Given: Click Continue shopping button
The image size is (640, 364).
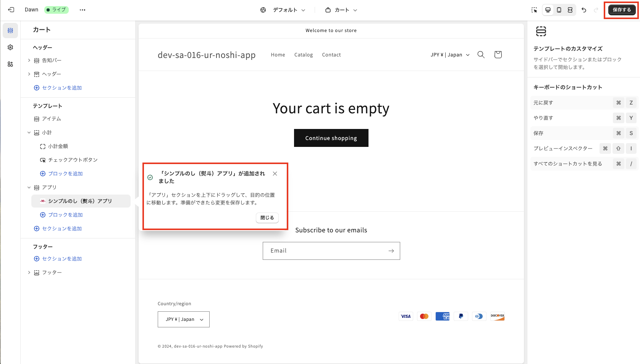Looking at the screenshot, I should click(331, 138).
